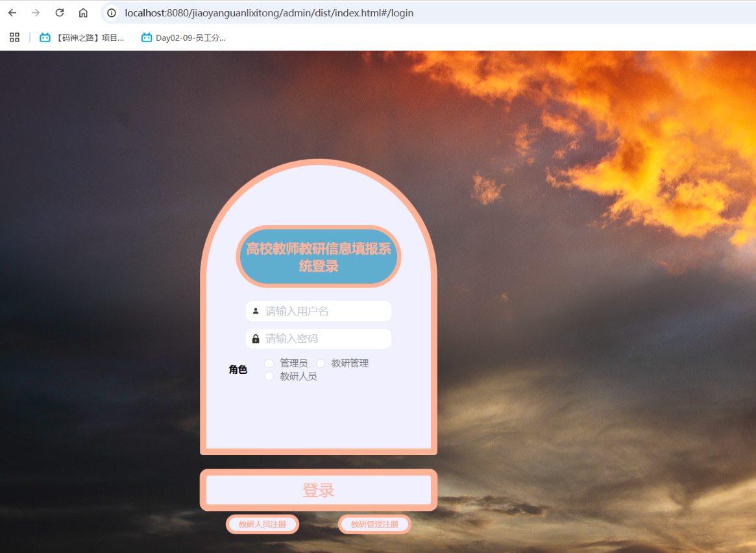Click the 登录 login button
The image size is (756, 553).
(x=318, y=490)
